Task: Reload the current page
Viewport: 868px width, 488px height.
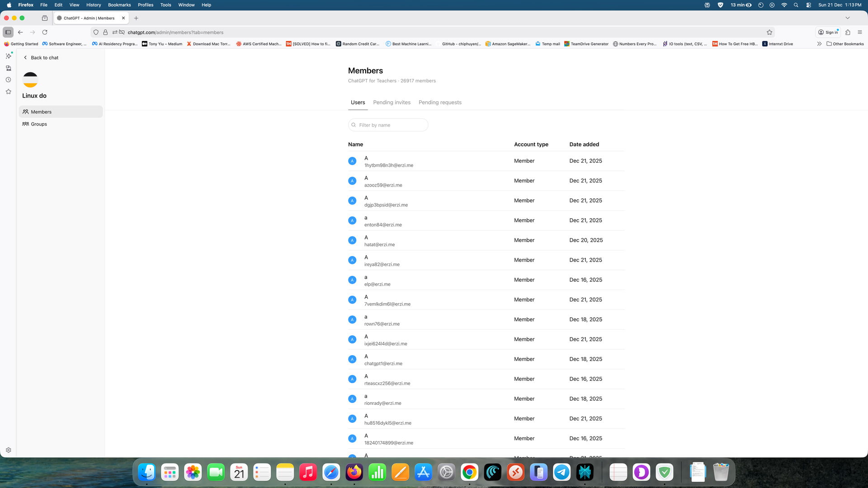Action: [x=45, y=32]
